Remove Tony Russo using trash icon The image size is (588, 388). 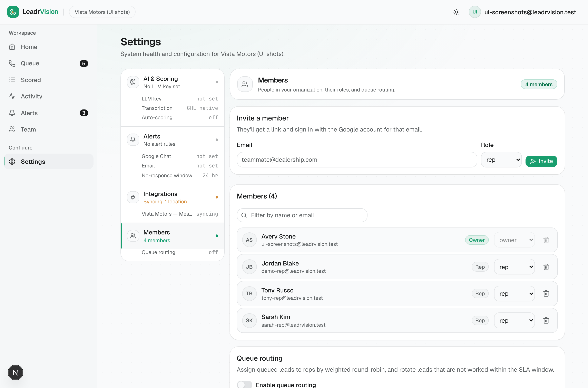(546, 294)
